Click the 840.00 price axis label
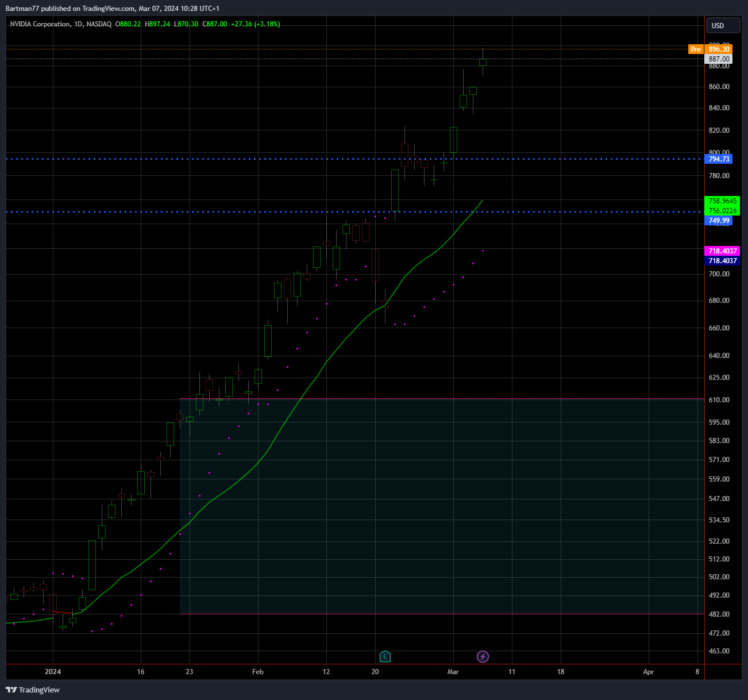748x700 pixels. [x=719, y=108]
